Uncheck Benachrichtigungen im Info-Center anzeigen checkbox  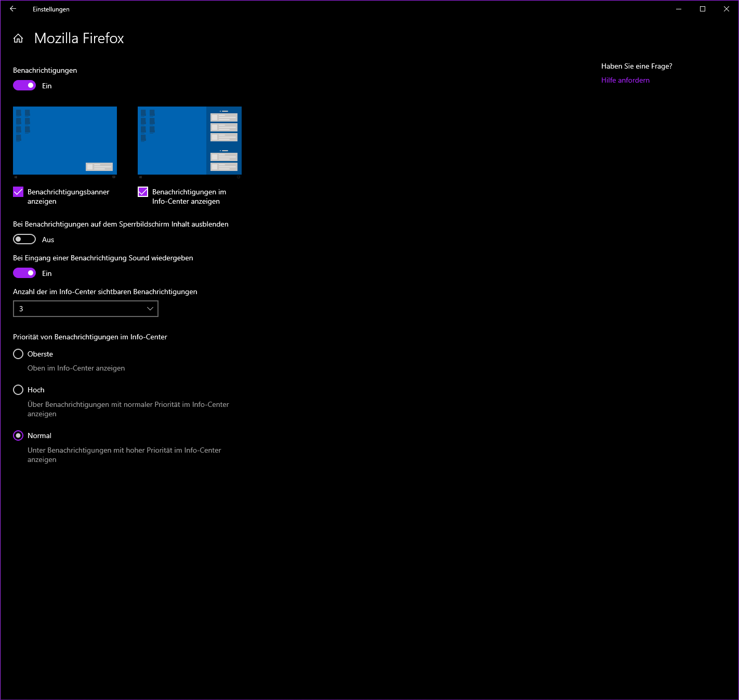(143, 192)
